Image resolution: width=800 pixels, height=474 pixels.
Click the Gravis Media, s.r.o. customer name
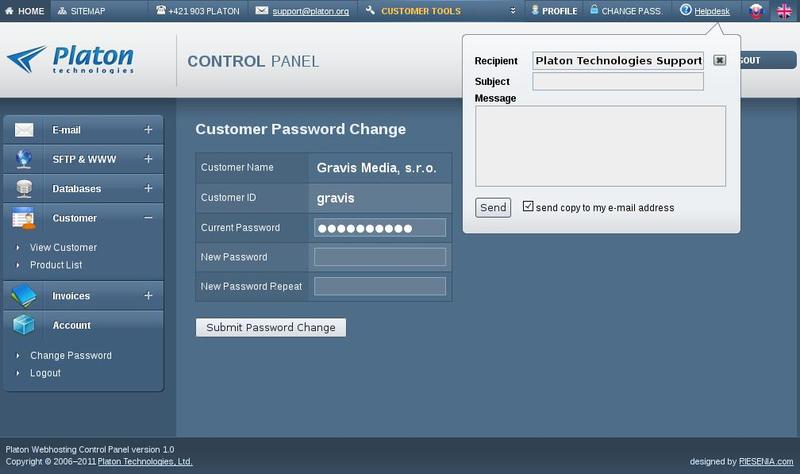[377, 168]
